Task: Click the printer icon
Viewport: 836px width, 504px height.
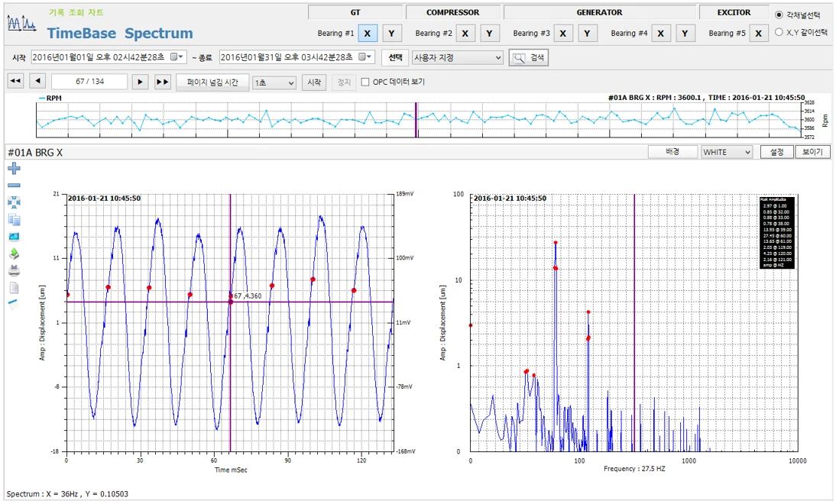Action: (x=15, y=270)
